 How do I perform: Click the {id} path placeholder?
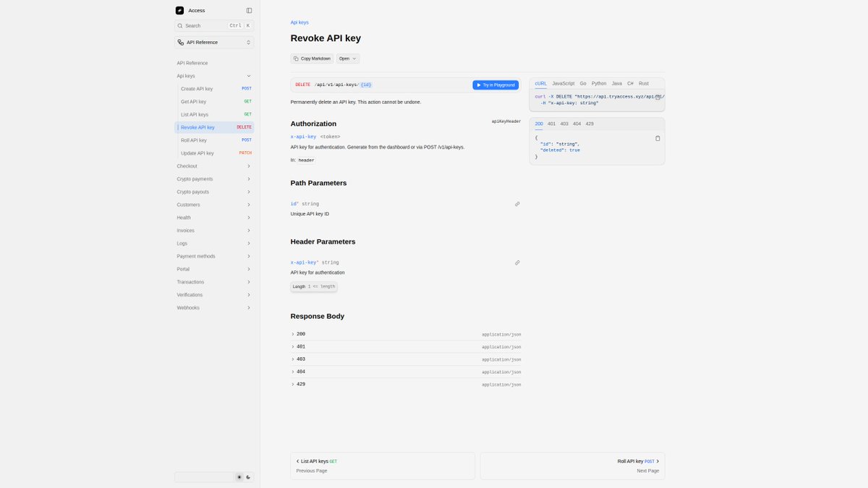click(x=366, y=85)
